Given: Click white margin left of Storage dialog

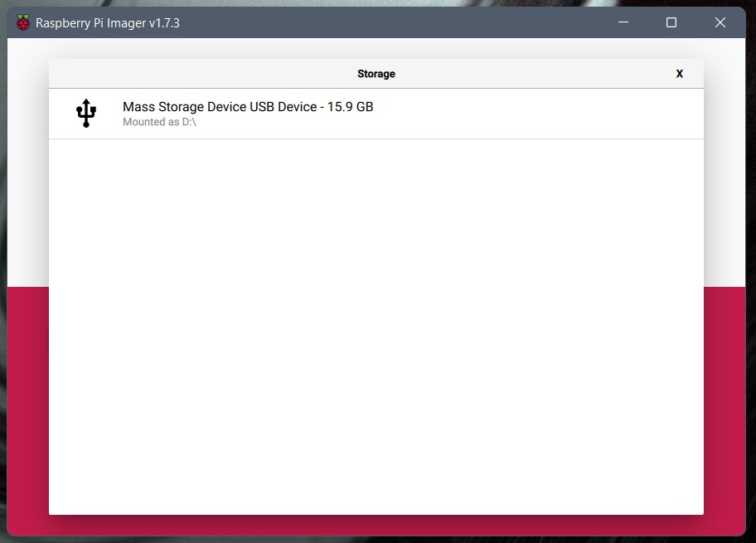Looking at the screenshot, I should (27, 166).
